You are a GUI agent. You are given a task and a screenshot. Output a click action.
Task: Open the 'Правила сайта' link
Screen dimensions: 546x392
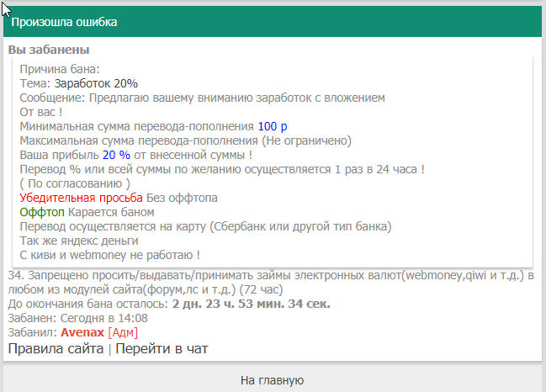click(x=56, y=348)
